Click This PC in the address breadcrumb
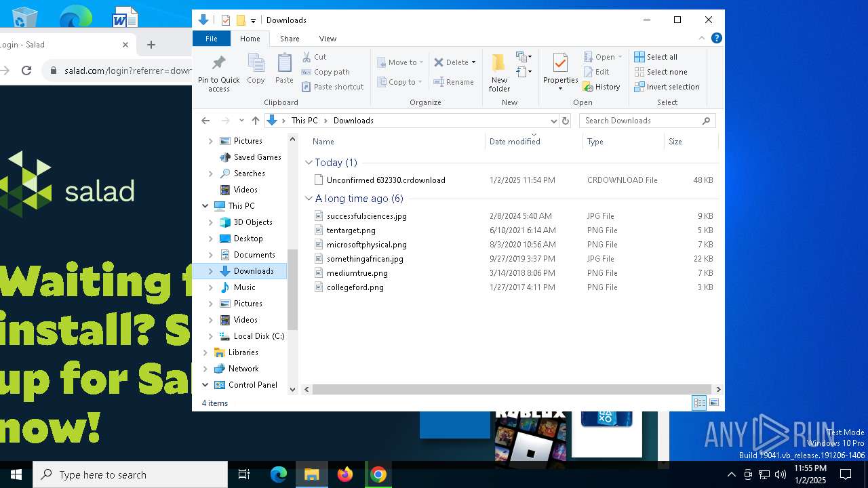This screenshot has height=488, width=868. [x=304, y=121]
